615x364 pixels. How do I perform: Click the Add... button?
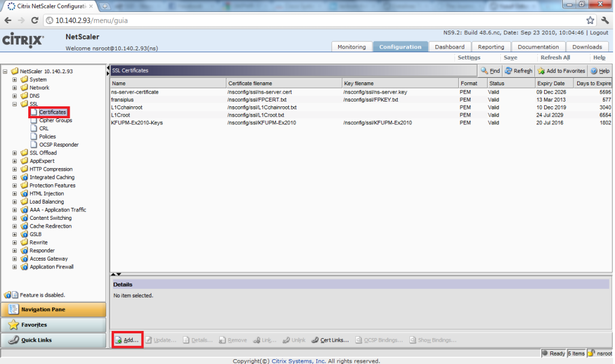(127, 340)
